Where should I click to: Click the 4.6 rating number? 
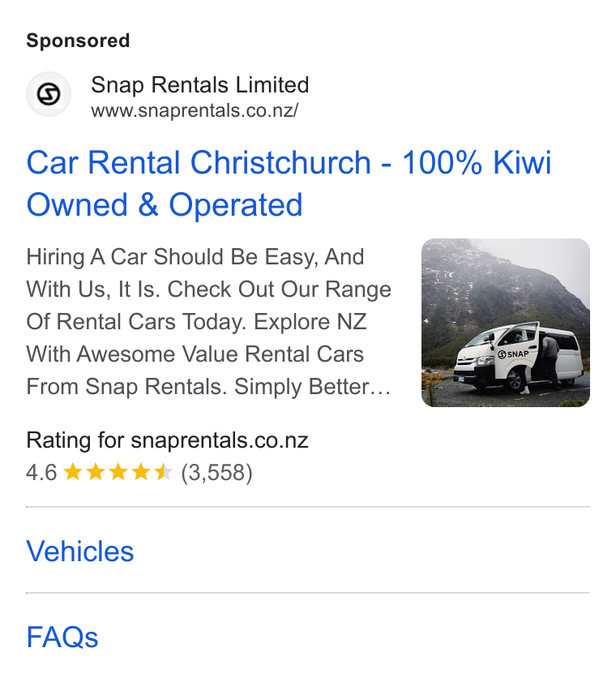tap(41, 472)
